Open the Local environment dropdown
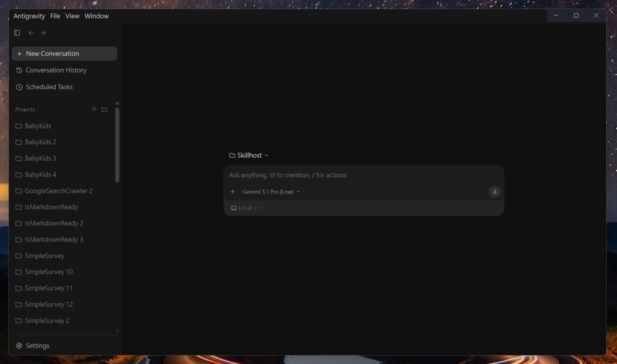Viewport: 617px width, 364px height. click(244, 208)
